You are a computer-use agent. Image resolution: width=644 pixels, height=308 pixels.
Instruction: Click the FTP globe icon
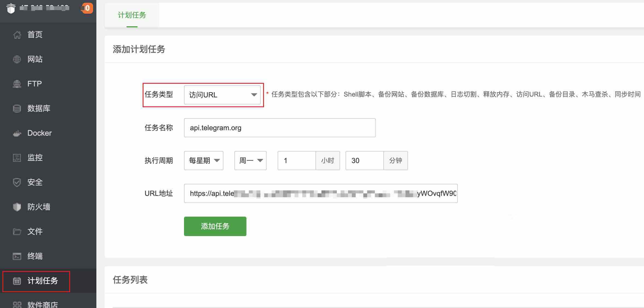click(17, 84)
